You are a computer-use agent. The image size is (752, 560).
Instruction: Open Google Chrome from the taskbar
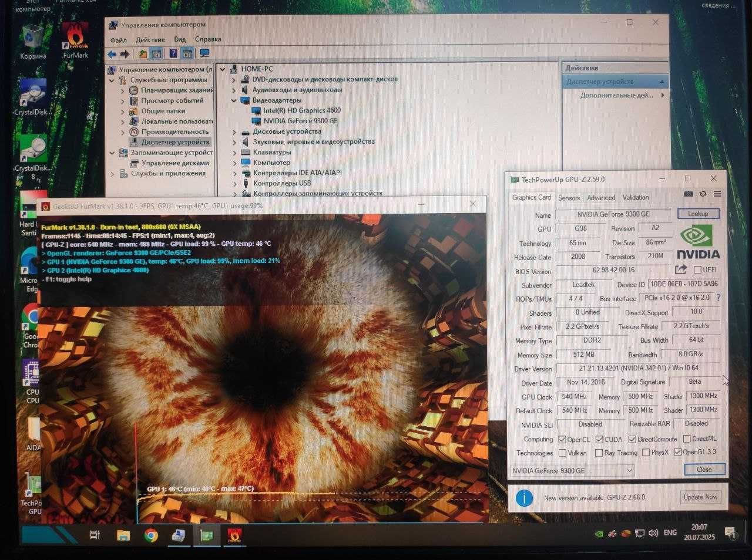coord(151,535)
